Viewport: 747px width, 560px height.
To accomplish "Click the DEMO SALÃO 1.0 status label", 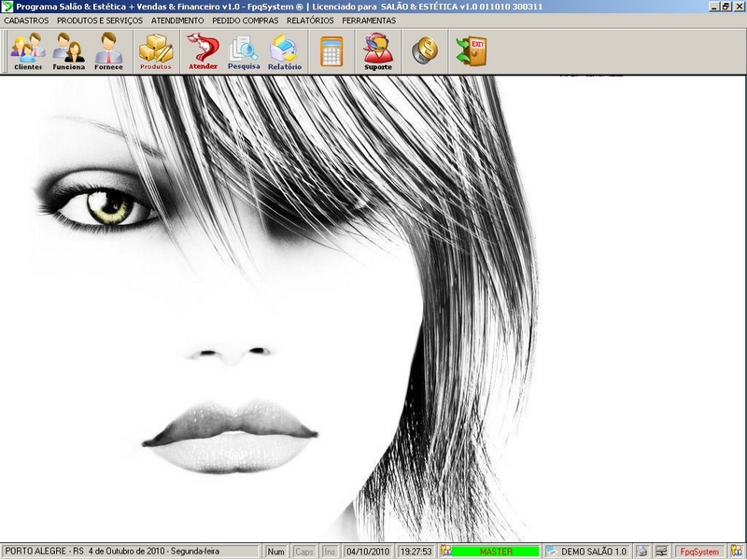I will [594, 552].
